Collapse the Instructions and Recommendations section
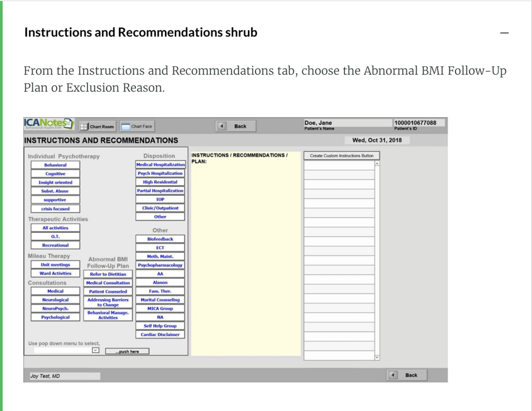Image resolution: width=532 pixels, height=411 pixels. pos(504,33)
